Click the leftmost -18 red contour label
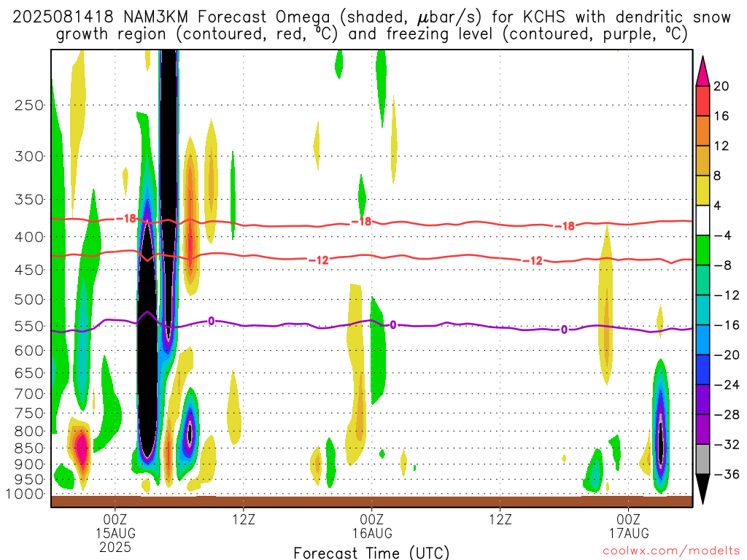The width and height of the screenshot is (747, 560). coord(126,219)
